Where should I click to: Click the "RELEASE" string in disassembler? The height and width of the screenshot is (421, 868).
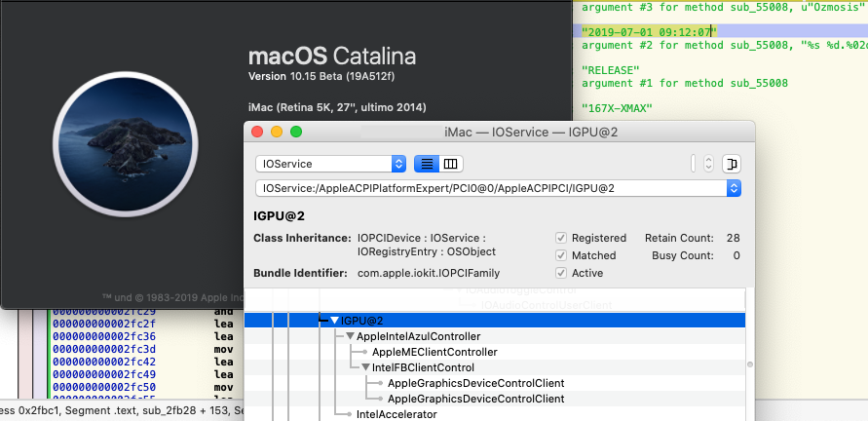tap(611, 70)
